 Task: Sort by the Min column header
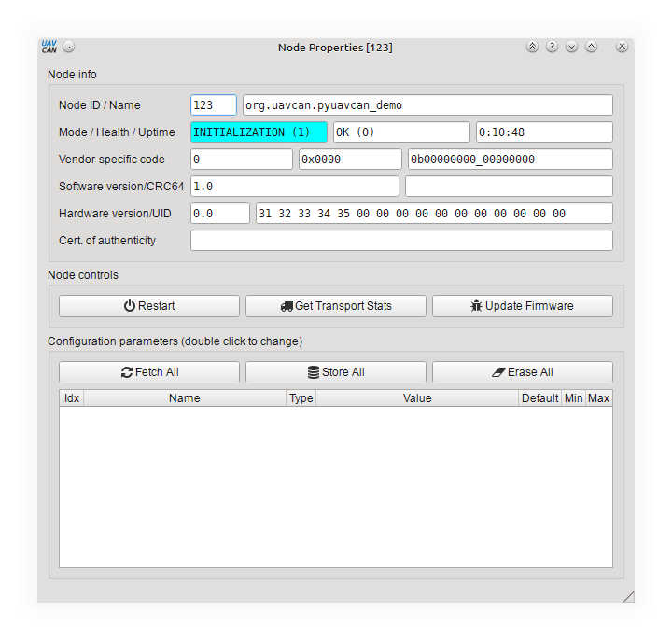pos(573,398)
